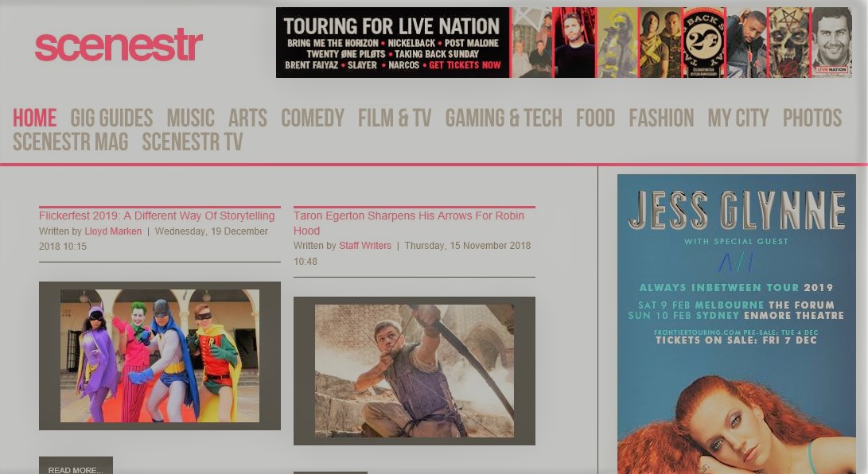Go to Gig Guides section

pyautogui.click(x=111, y=118)
